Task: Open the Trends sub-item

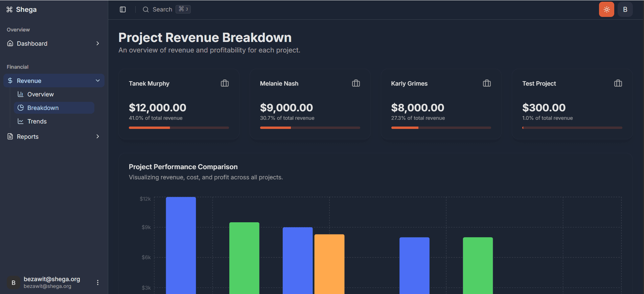Action: pyautogui.click(x=54, y=121)
